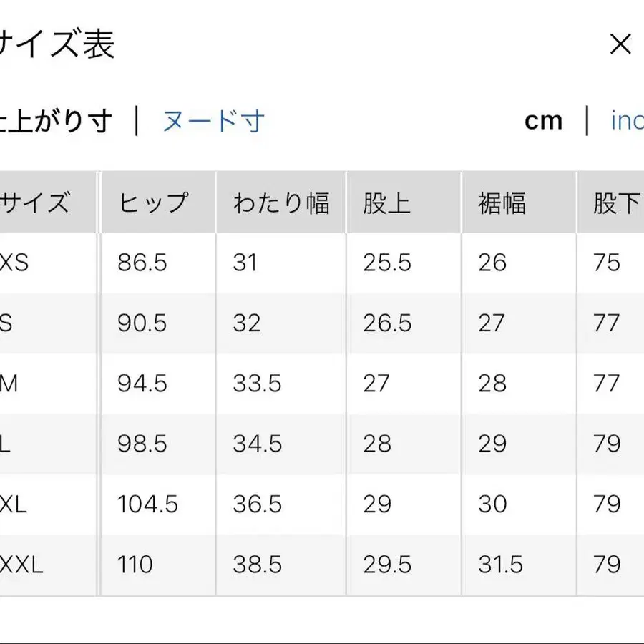
Task: Switch measurements to ヌード寸
Action: (x=211, y=121)
